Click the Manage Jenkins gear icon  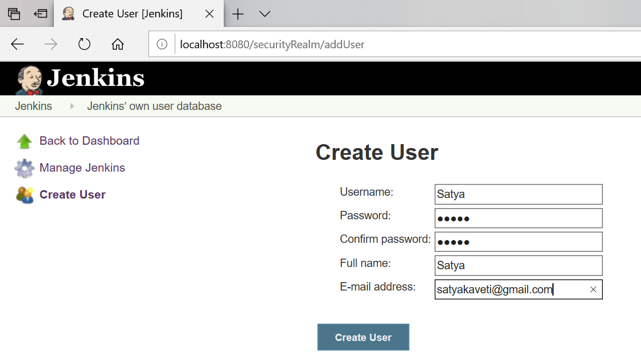[25, 168]
